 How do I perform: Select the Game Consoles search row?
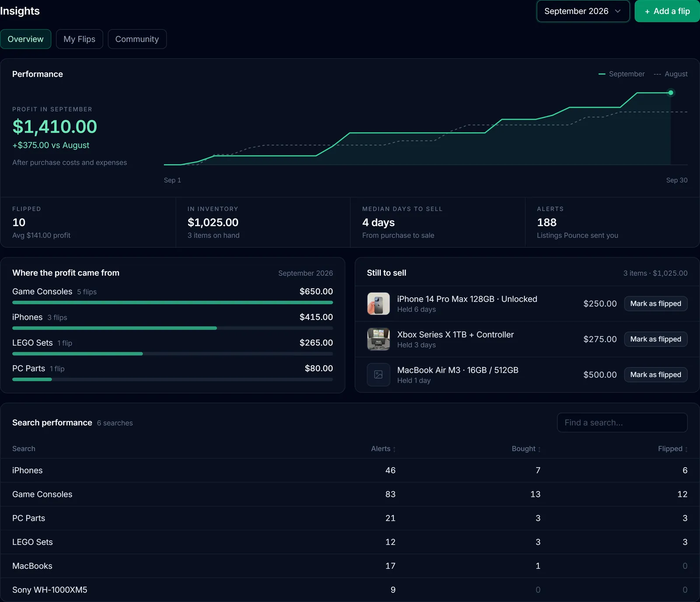tap(350, 494)
